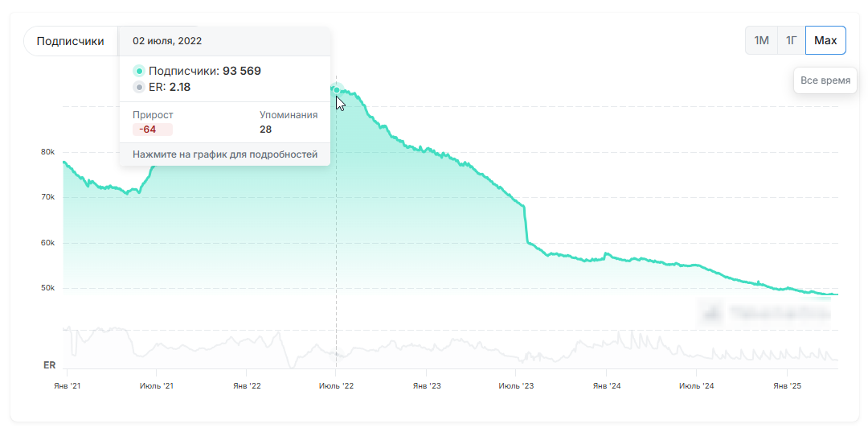Click the 'Все время' tooltip label
The width and height of the screenshot is (868, 432).
(x=825, y=80)
